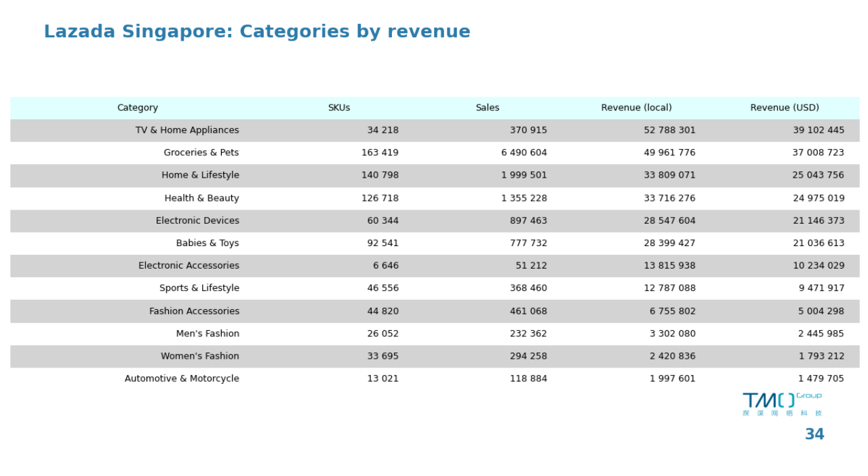Viewport: 868px width, 476px height.
Task: Select USD revenue 1 793 212
Action: point(821,356)
